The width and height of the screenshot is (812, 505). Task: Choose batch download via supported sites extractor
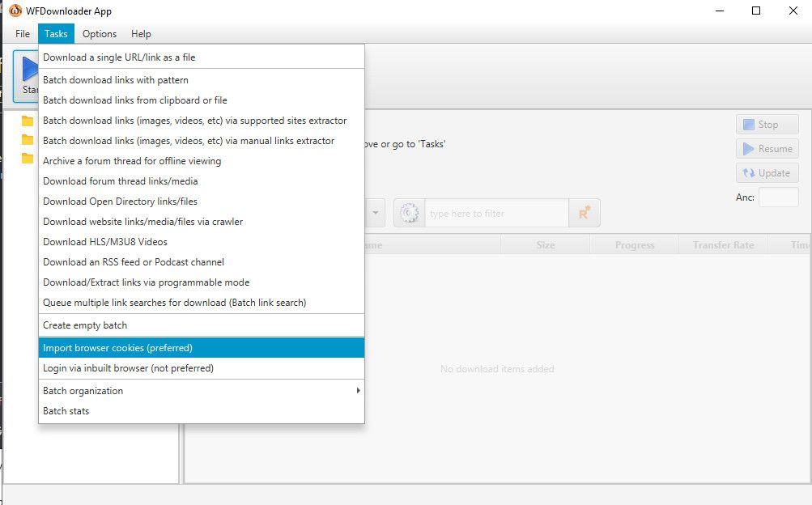[202, 121]
